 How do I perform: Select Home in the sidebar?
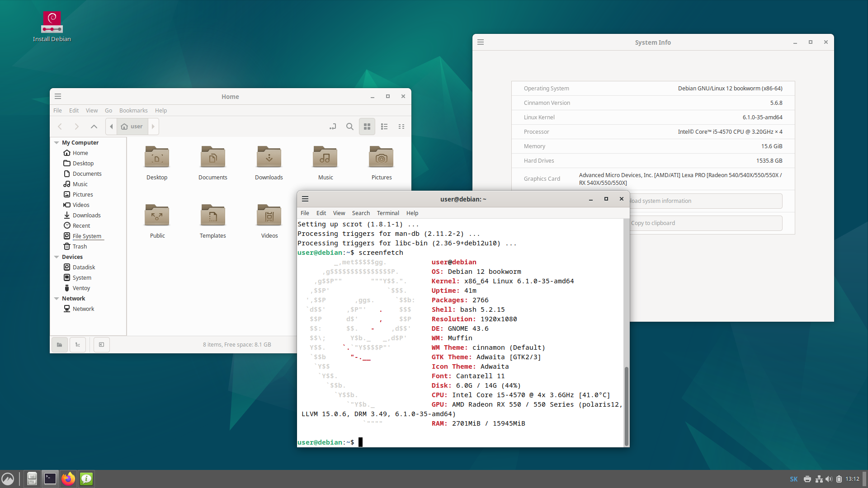pyautogui.click(x=80, y=153)
